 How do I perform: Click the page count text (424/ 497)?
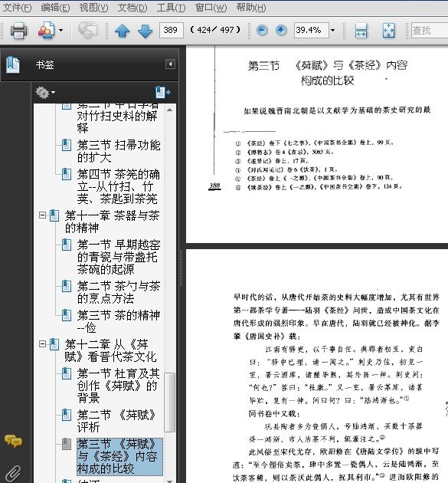click(215, 30)
